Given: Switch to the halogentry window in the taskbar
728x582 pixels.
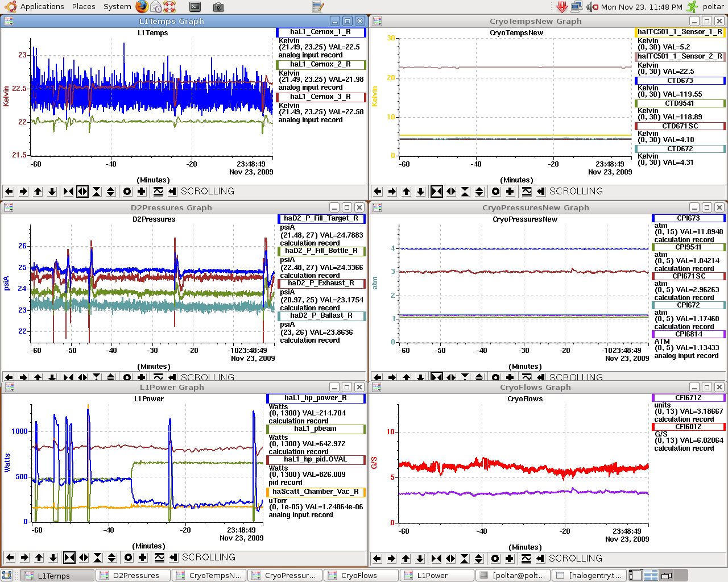Looking at the screenshot, I should click(x=589, y=575).
